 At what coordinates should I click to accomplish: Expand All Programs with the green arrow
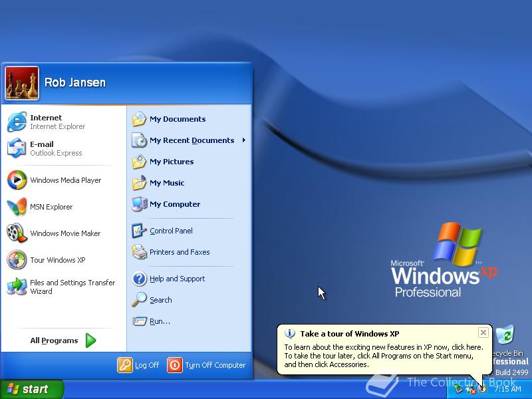(90, 340)
